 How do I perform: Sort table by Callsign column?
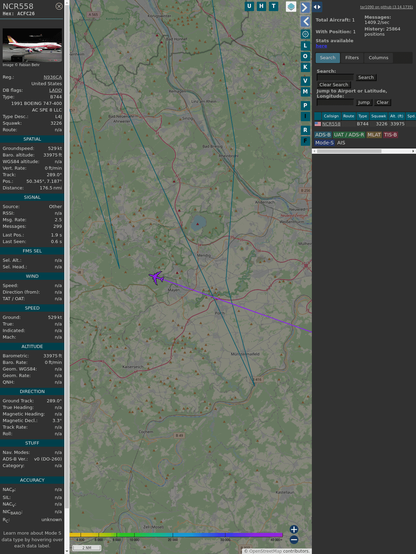[x=331, y=116]
